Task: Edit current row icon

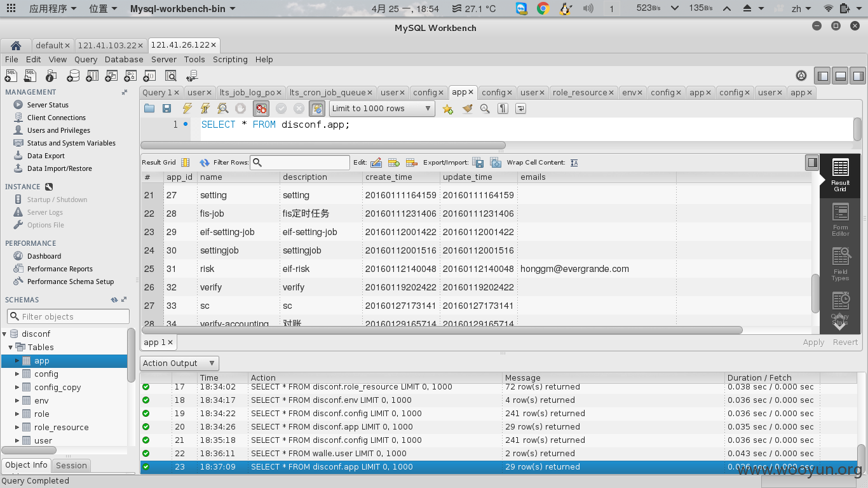Action: (x=376, y=163)
